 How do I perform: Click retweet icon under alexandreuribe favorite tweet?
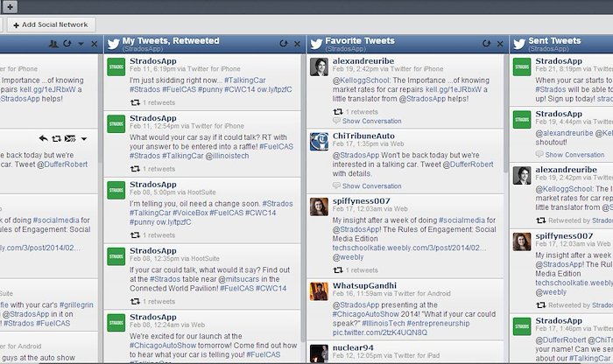click(x=338, y=112)
